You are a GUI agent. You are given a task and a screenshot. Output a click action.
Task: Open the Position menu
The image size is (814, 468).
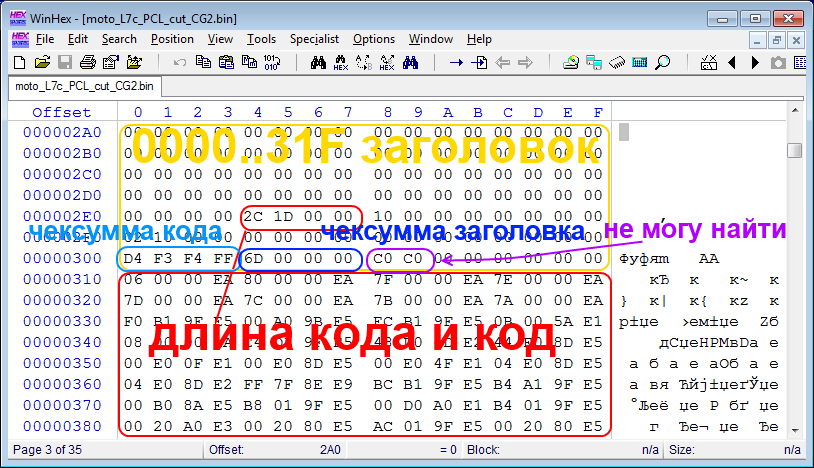tap(172, 39)
